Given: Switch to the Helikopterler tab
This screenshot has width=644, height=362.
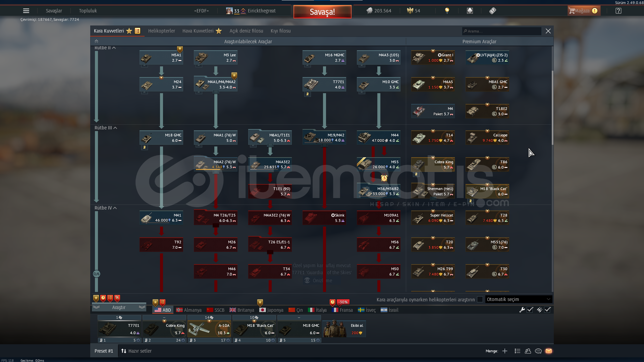Looking at the screenshot, I should [x=162, y=31].
